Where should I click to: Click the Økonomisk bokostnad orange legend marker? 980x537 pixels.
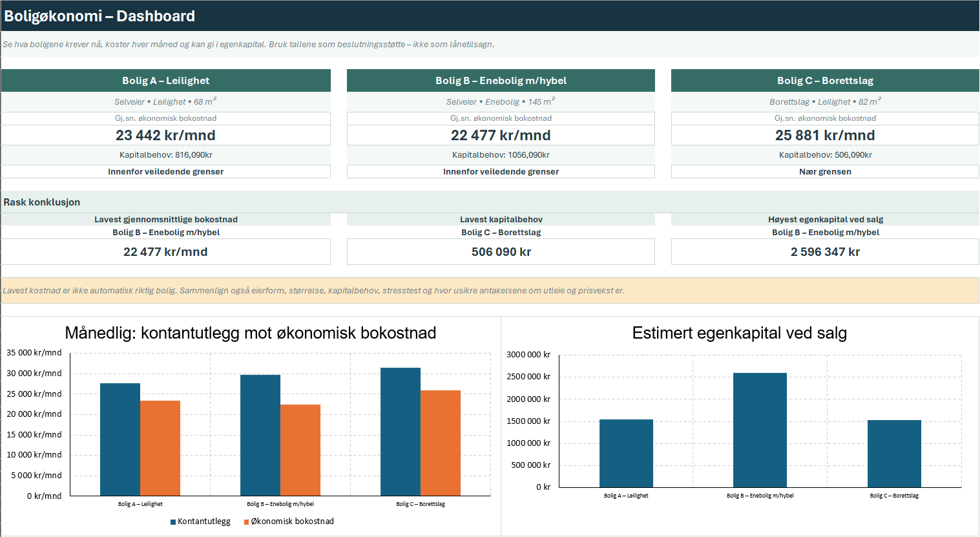(x=246, y=522)
